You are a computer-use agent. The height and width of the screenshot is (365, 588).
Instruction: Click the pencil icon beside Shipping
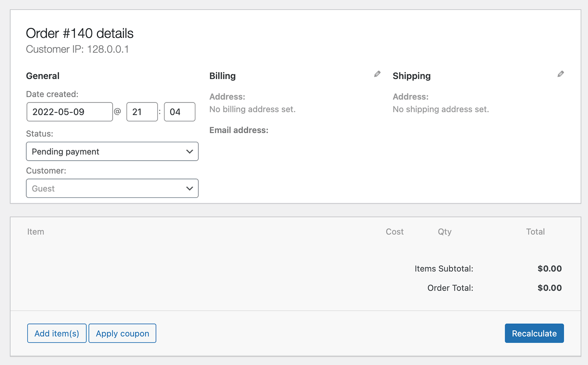[560, 74]
